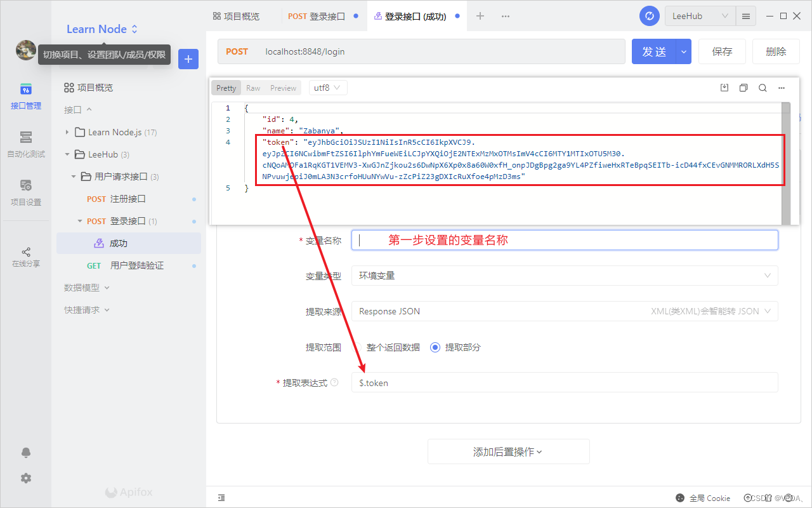Click the POST method label in URL bar

(237, 51)
